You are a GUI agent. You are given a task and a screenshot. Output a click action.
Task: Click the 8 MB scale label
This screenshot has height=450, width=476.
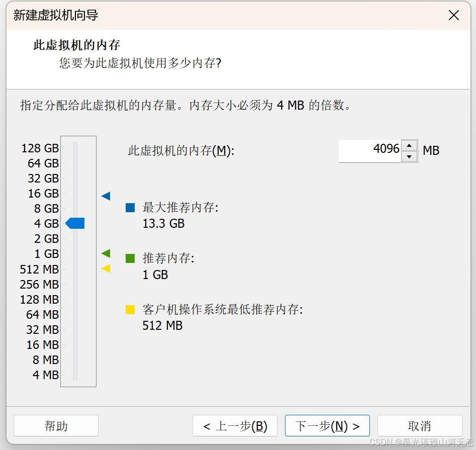tap(46, 360)
